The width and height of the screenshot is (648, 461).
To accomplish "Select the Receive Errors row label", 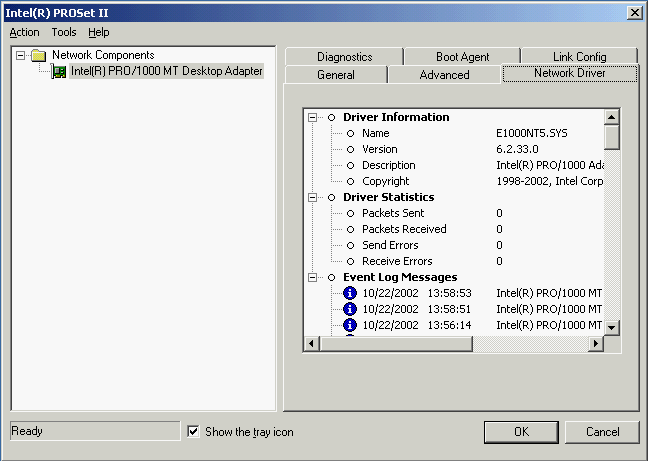I will [397, 261].
